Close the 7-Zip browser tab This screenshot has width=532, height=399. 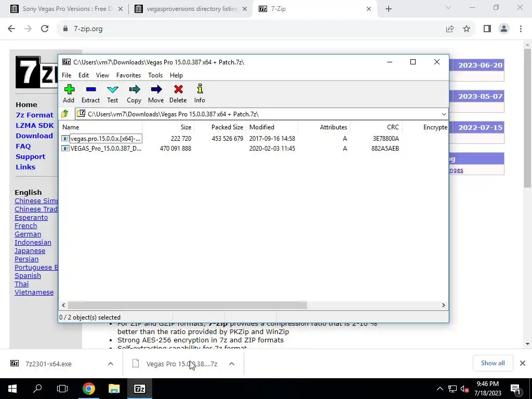coord(369,9)
